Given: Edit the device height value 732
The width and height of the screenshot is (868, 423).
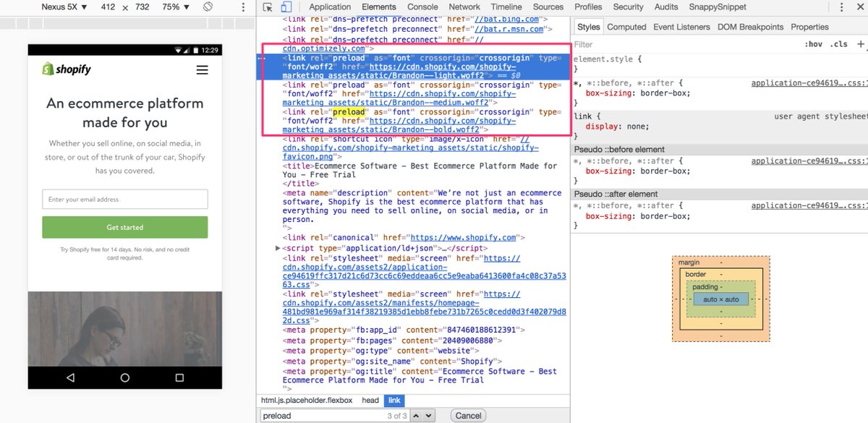Looking at the screenshot, I should click(x=142, y=7).
